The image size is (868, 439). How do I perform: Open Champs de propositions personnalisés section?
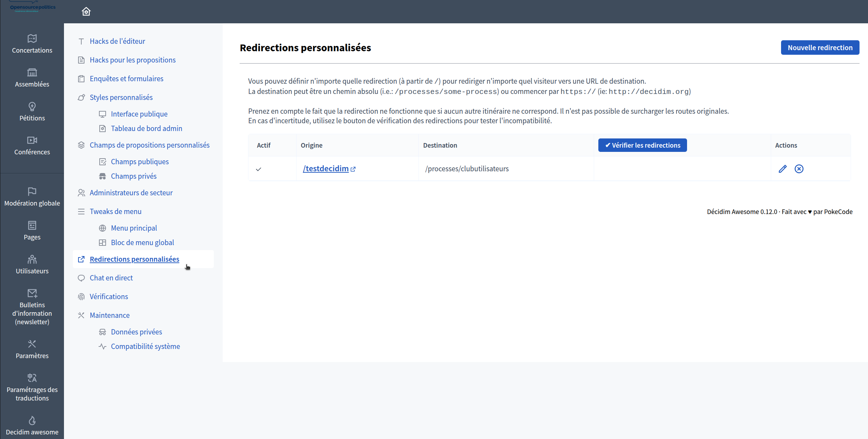[x=149, y=145]
